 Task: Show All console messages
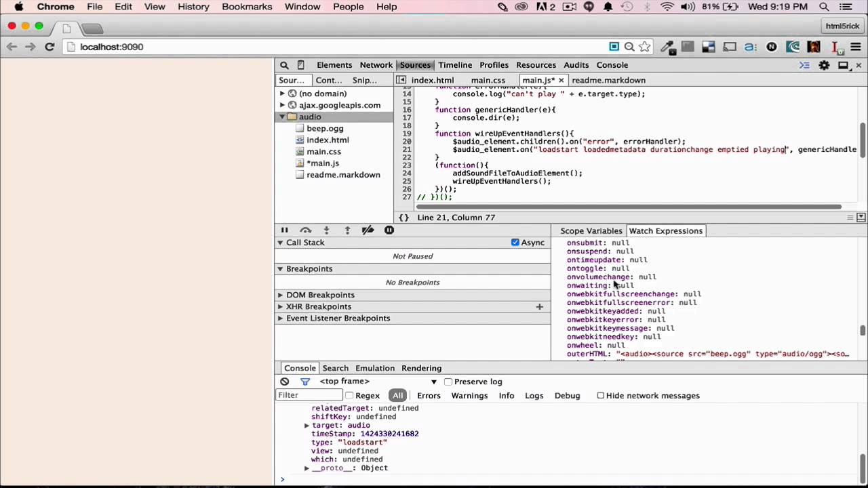[x=398, y=396]
